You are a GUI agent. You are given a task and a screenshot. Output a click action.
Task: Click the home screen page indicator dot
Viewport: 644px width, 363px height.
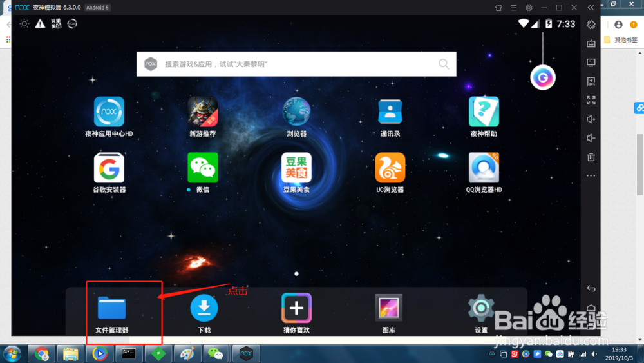(x=296, y=274)
